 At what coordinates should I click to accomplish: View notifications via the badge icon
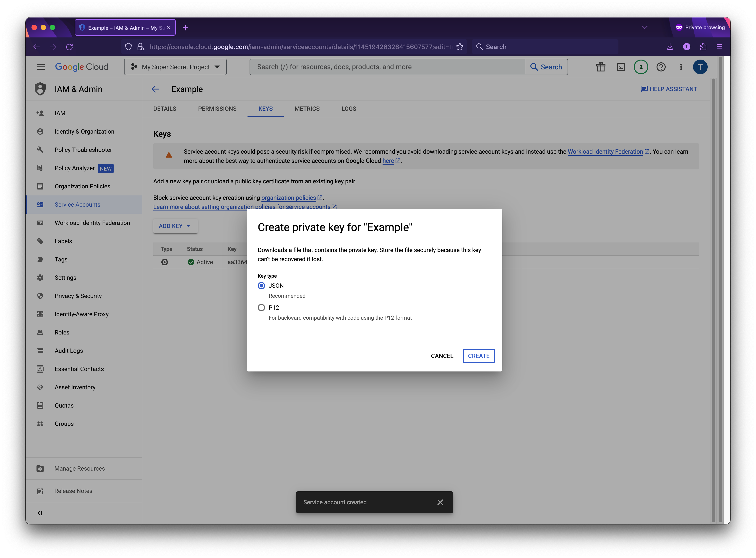(641, 67)
